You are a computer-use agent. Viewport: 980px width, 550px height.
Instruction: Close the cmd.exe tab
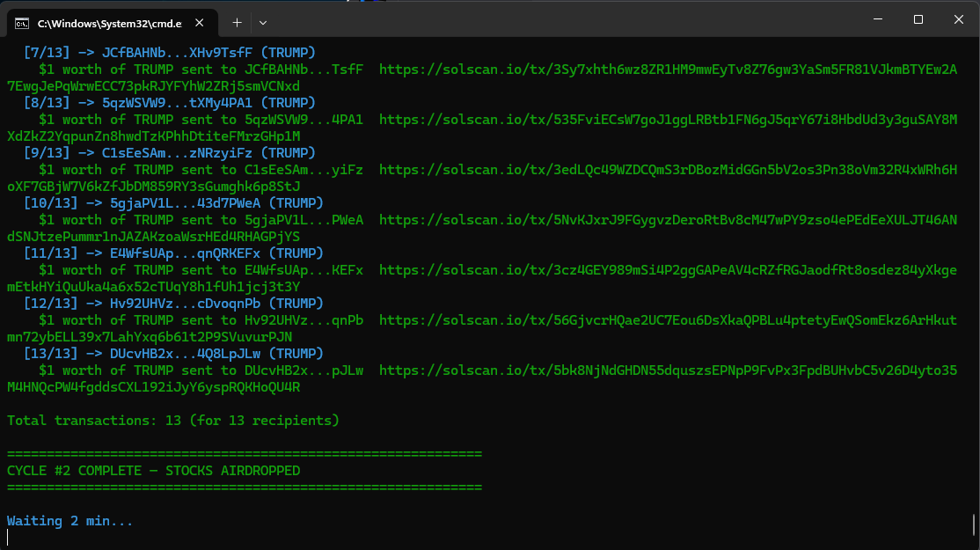click(200, 23)
